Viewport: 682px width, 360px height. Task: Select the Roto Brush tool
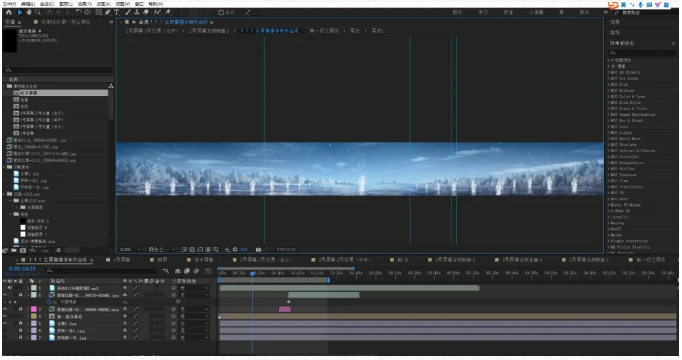[x=157, y=12]
